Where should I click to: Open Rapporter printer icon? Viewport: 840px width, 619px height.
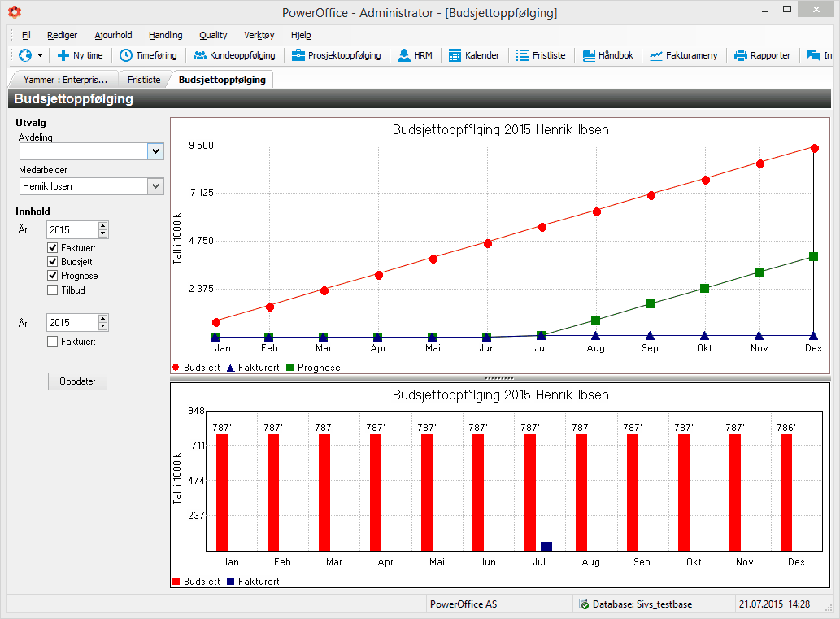pos(740,55)
